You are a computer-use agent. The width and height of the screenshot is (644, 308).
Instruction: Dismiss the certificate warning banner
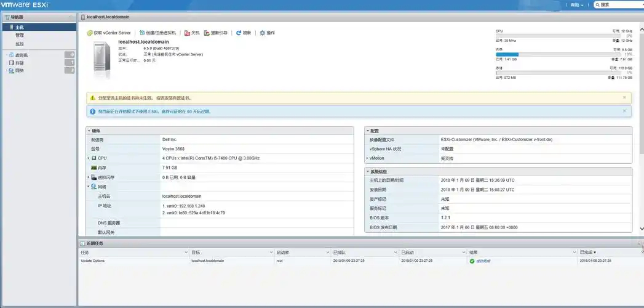coord(624,97)
